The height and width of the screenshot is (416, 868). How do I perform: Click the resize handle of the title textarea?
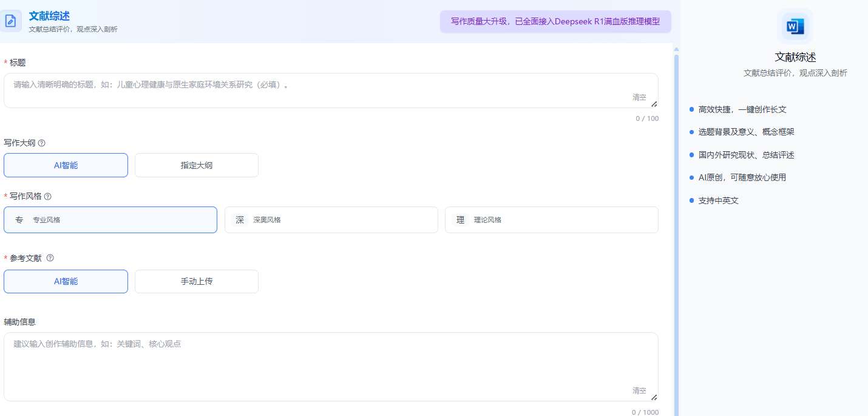click(x=654, y=104)
